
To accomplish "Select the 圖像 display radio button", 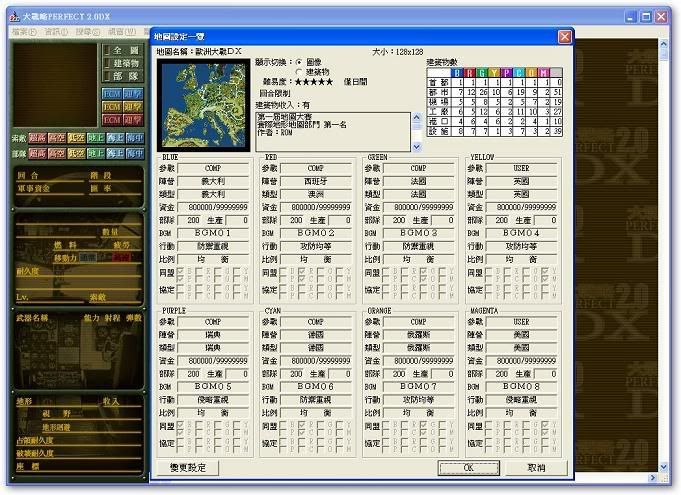I will pos(299,62).
